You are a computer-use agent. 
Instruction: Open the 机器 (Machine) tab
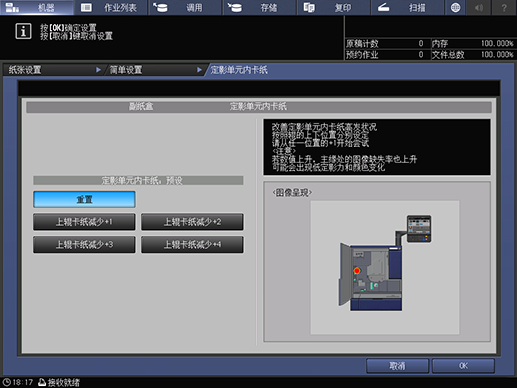pos(37,7)
